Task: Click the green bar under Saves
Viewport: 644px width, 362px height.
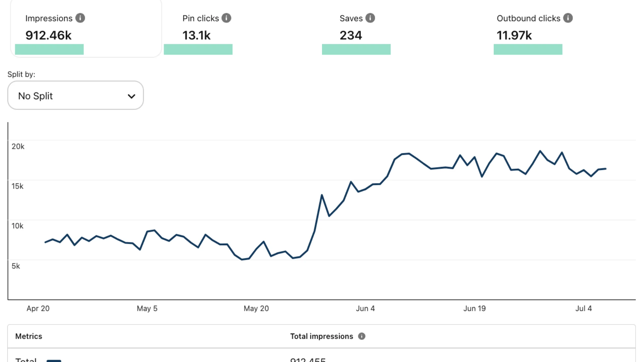Action: tap(356, 49)
